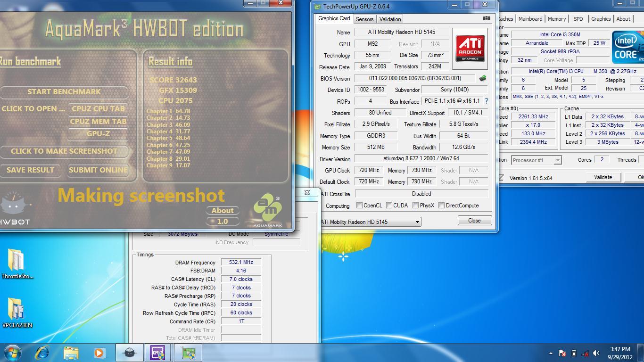Open Windows Media Player from the taskbar
The image size is (644, 362).
[x=99, y=353]
